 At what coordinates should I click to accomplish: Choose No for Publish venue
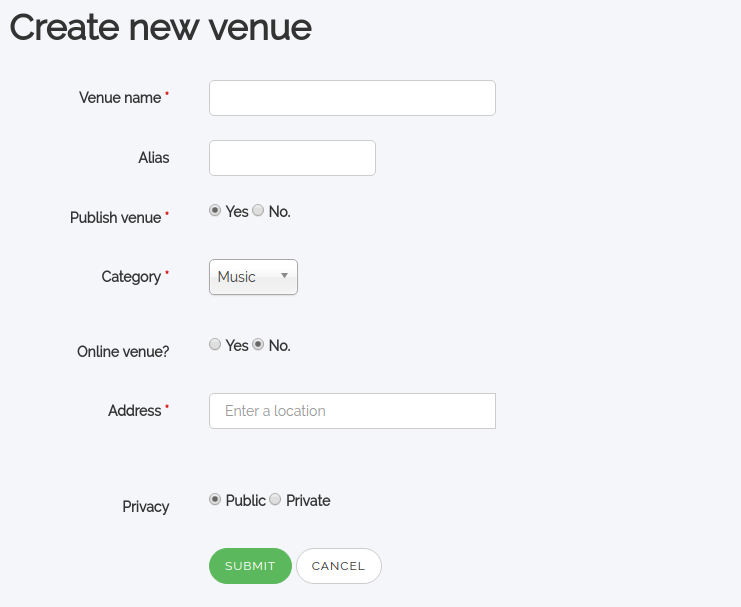tap(258, 211)
